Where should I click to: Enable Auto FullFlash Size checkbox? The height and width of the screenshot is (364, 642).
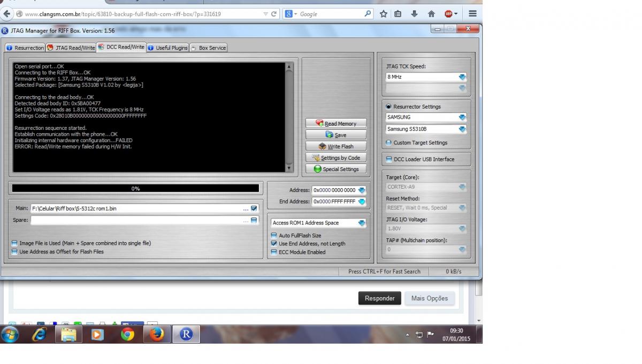click(x=274, y=235)
